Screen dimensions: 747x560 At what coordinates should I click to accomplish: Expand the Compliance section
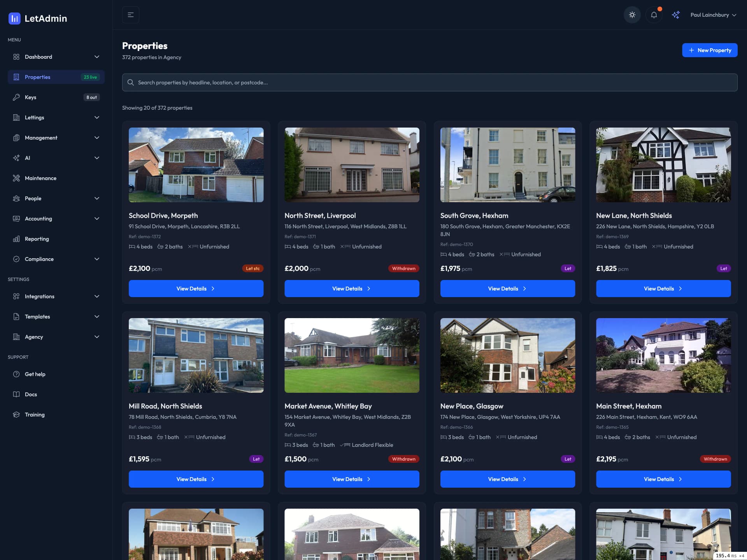pyautogui.click(x=39, y=259)
